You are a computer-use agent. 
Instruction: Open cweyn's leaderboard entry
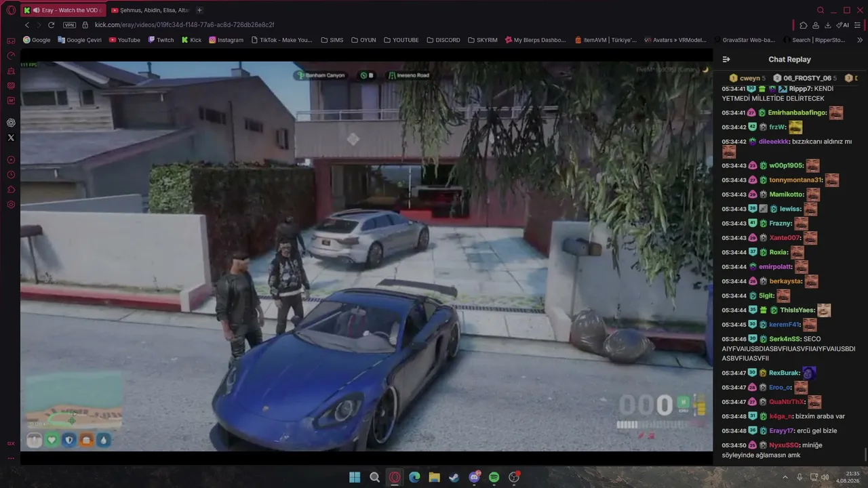click(747, 78)
